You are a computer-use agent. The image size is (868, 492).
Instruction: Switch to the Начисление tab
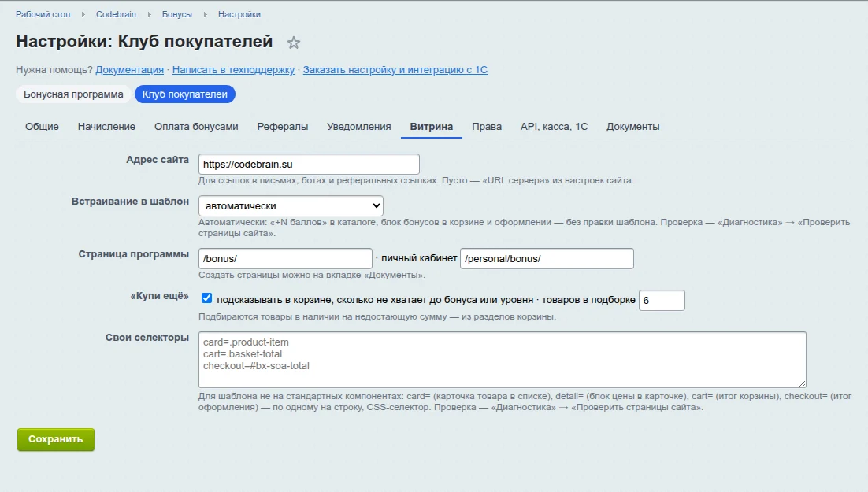[107, 127]
